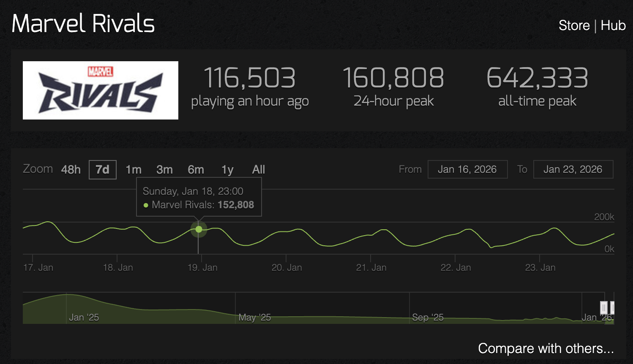Click the "18. Jan" axis label
The width and height of the screenshot is (633, 364).
[118, 267]
